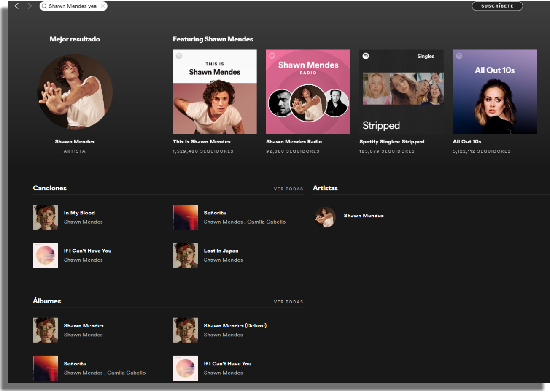Click Señorita cover in Álbumes section

coord(46,368)
